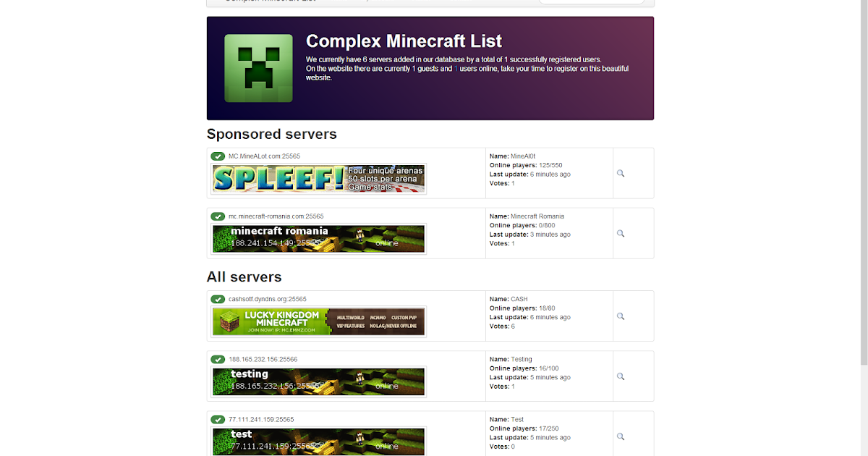Click the Sponsored servers heading
This screenshot has width=868, height=456.
point(272,134)
